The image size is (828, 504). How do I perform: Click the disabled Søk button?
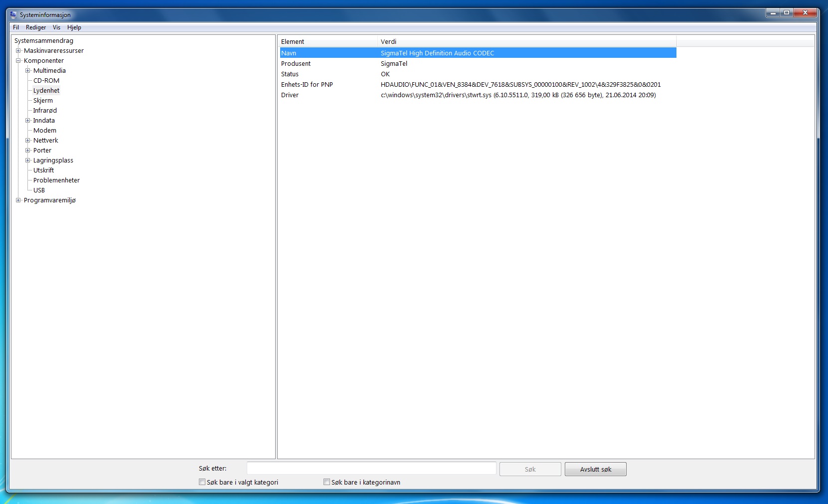pyautogui.click(x=530, y=469)
